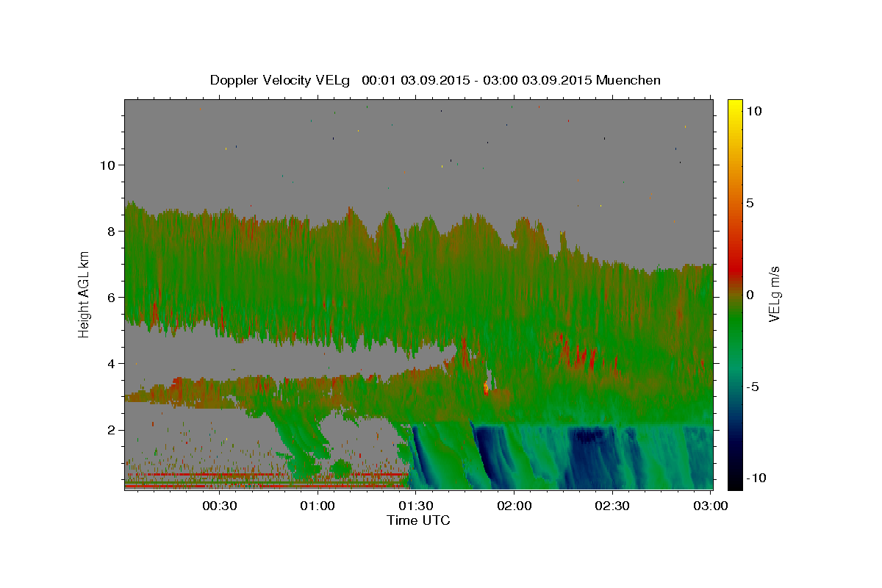This screenshot has width=882, height=588.
Task: Click the colorbar value 5 label
Action: 750,202
